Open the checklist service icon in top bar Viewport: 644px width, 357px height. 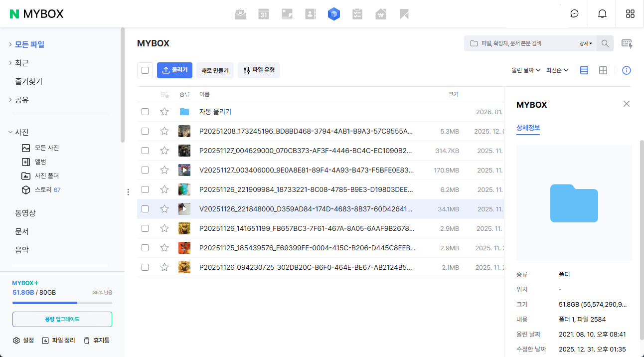click(x=357, y=14)
